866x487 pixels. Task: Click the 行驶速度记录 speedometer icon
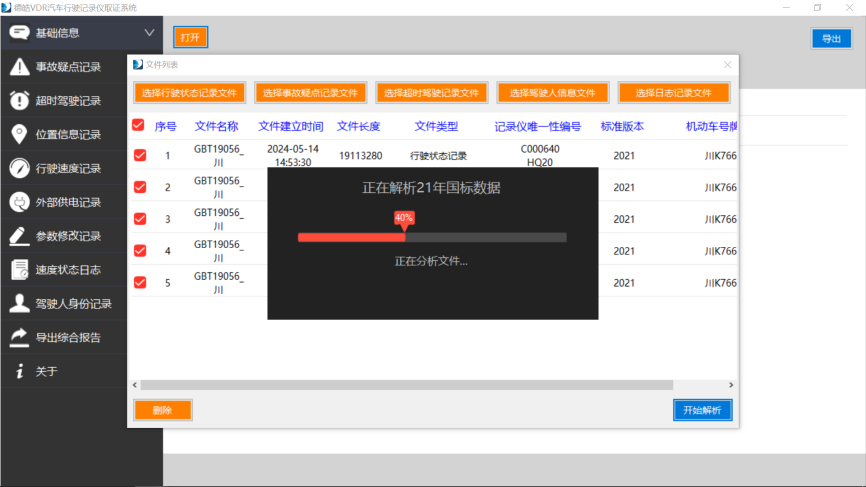[x=19, y=168]
